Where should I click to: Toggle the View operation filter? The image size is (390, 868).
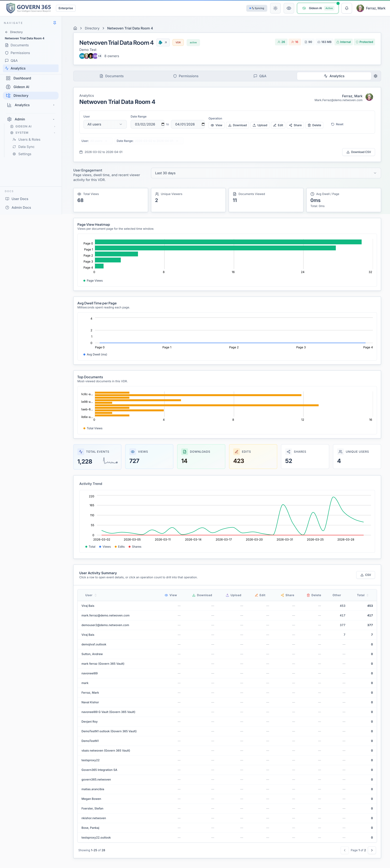coord(216,125)
